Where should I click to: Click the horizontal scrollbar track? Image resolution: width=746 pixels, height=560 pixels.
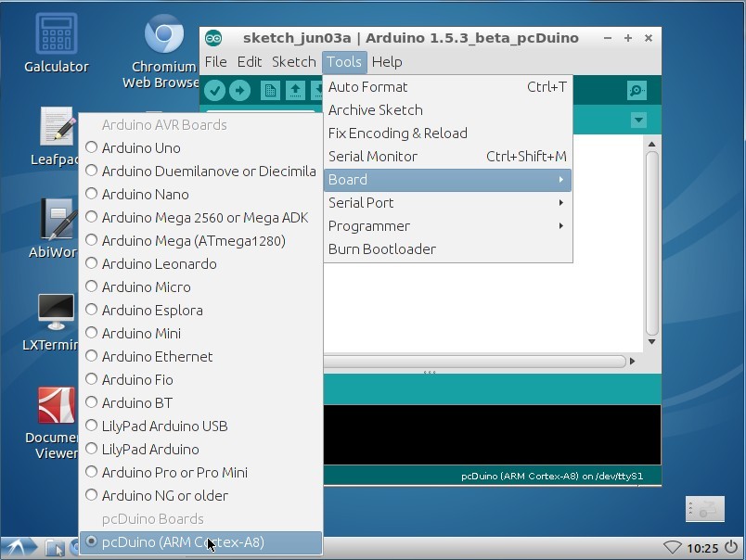(474, 362)
